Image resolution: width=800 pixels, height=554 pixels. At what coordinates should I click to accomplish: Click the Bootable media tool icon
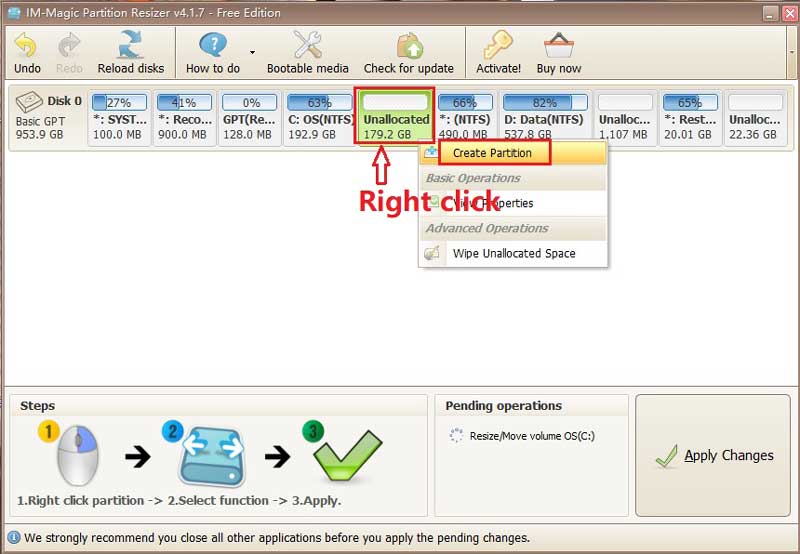pos(307,44)
